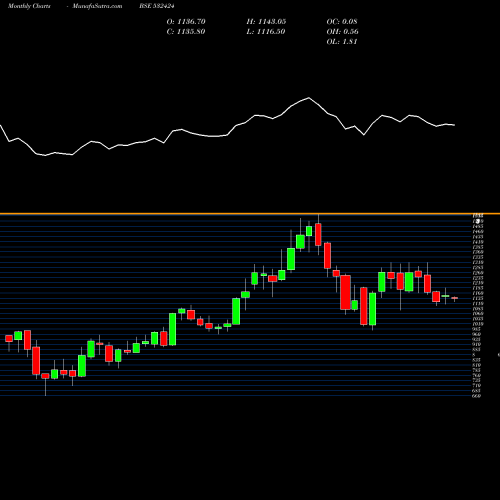
Task: Select the OL: 1.81 value
Action: click(x=342, y=42)
